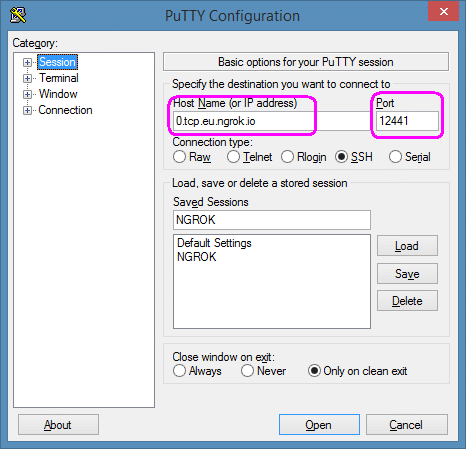
Task: Select Terminal in the category tree
Action: tap(59, 78)
